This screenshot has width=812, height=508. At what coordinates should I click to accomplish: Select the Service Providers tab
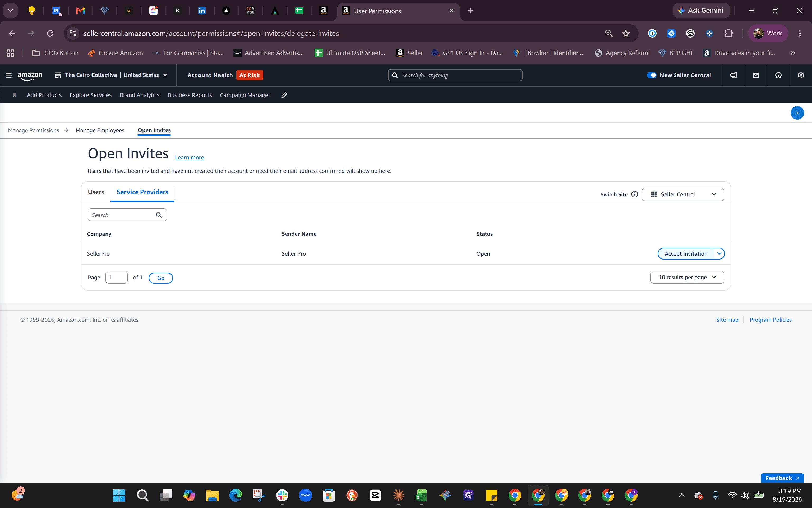[142, 192]
